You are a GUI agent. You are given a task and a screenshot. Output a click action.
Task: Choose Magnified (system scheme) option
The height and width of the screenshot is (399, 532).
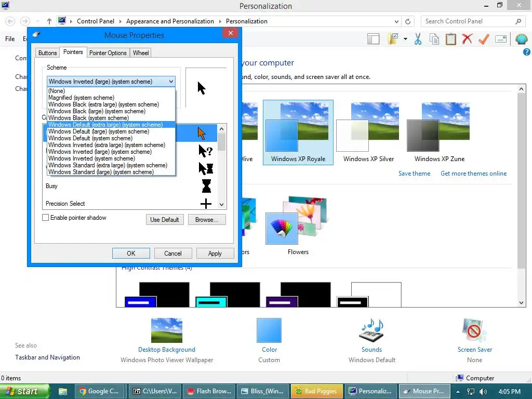[x=111, y=97]
